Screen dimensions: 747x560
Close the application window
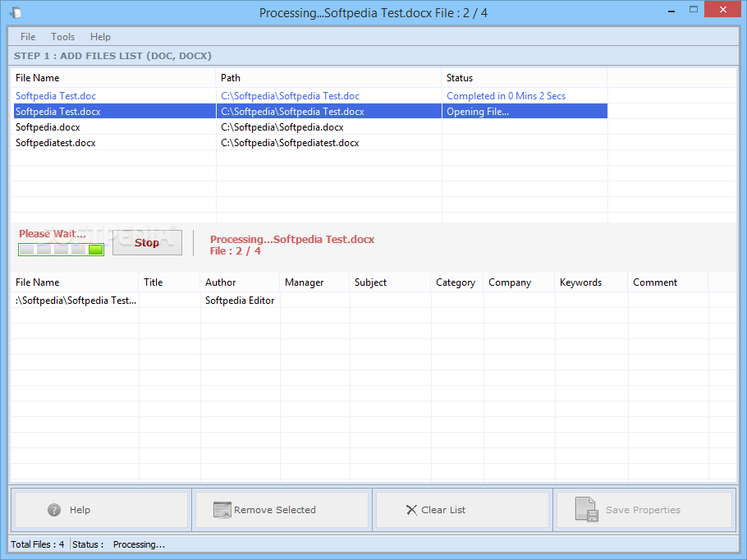click(722, 9)
